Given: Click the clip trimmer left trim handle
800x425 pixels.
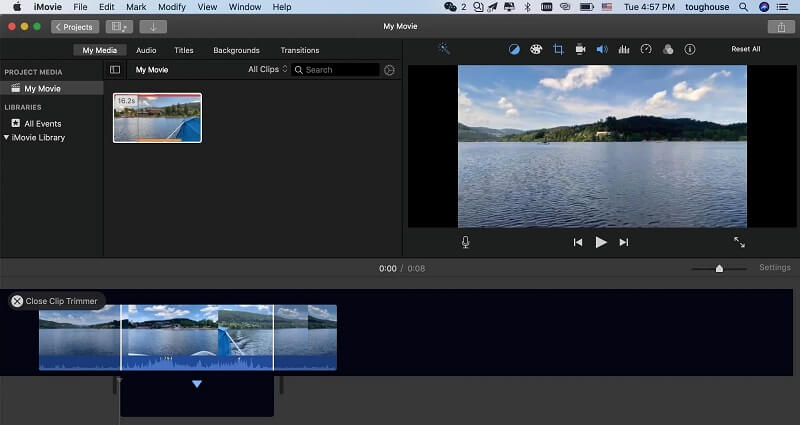Looking at the screenshot, I should (121, 337).
